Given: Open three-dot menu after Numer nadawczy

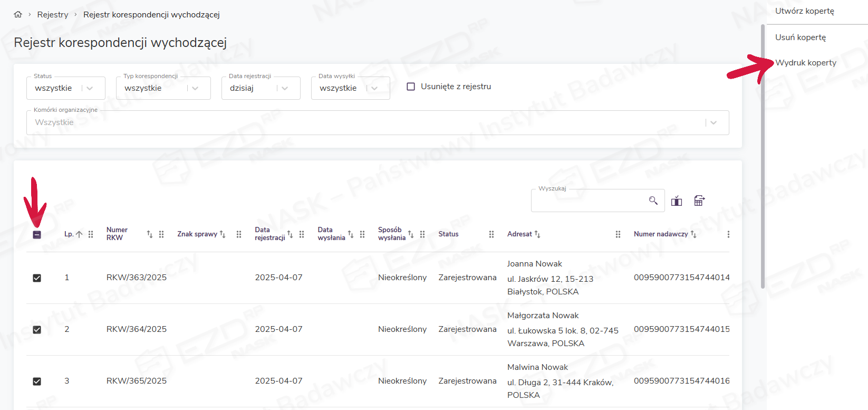Looking at the screenshot, I should point(728,234).
